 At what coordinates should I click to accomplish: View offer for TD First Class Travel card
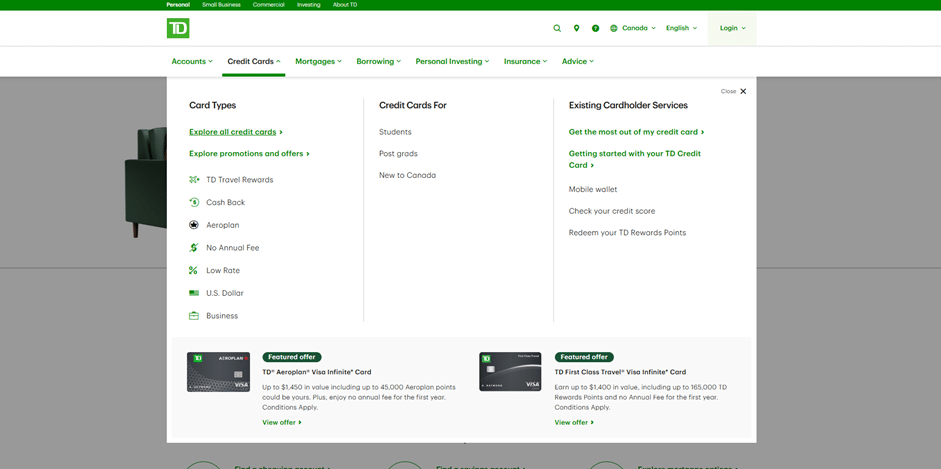click(574, 422)
